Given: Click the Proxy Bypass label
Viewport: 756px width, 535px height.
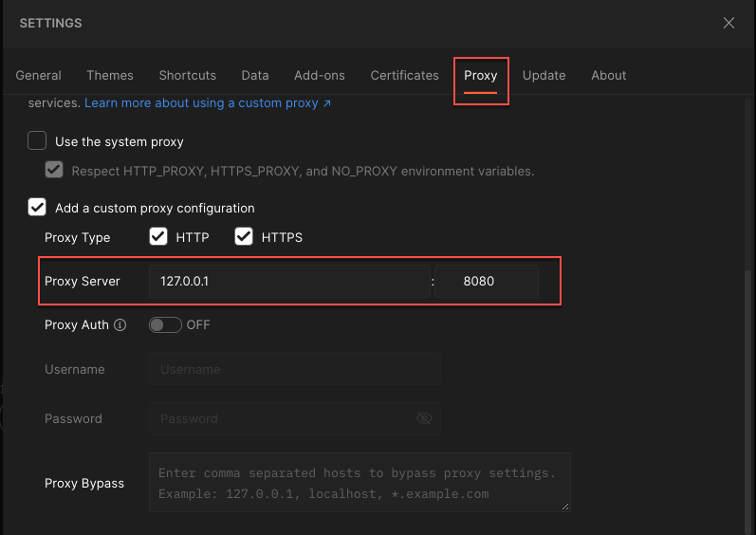Looking at the screenshot, I should 84,483.
